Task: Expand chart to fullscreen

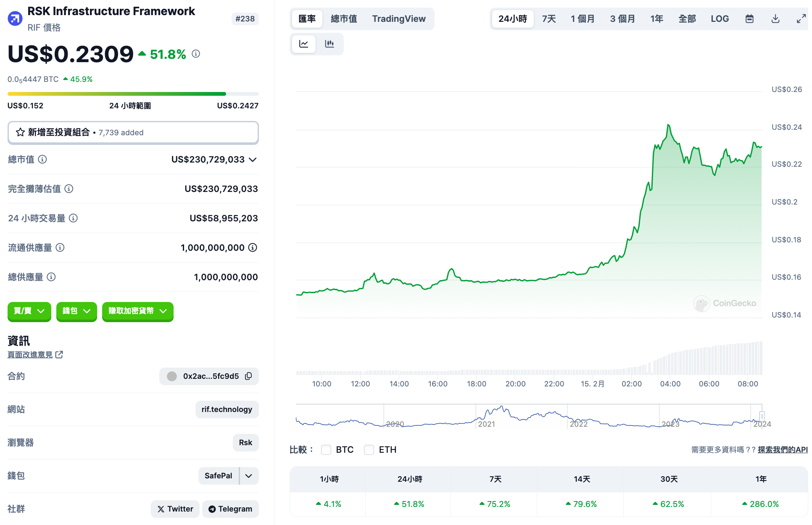Action: 801,19
